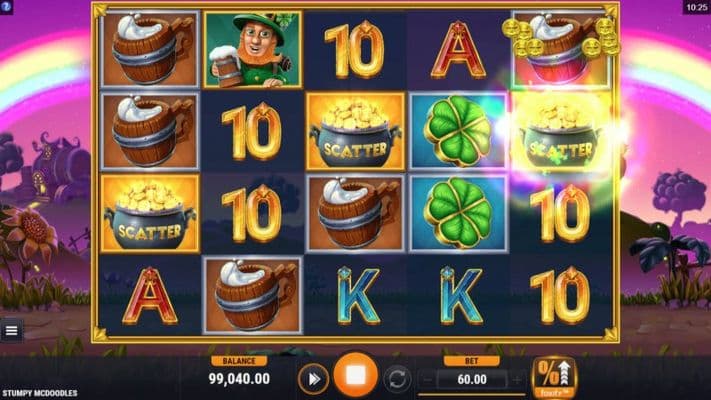The image size is (711, 400).
Task: Click the blue K in third column
Action: coord(358,296)
